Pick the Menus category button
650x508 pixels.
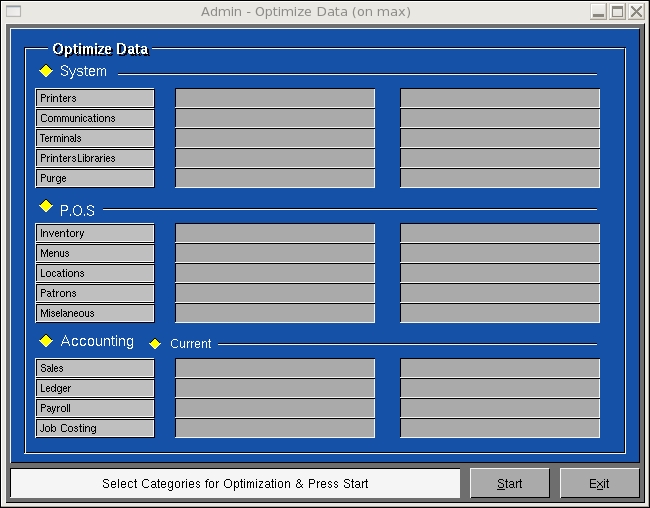(95, 253)
